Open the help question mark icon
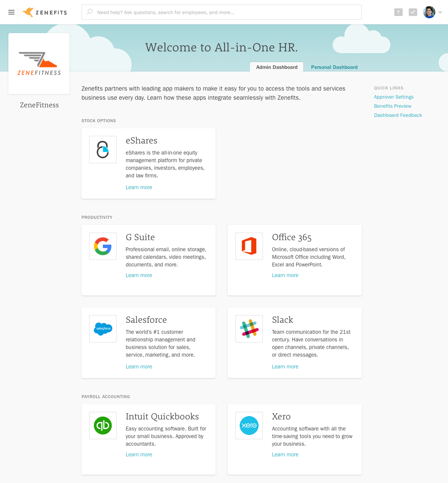The image size is (448, 483). (x=398, y=12)
